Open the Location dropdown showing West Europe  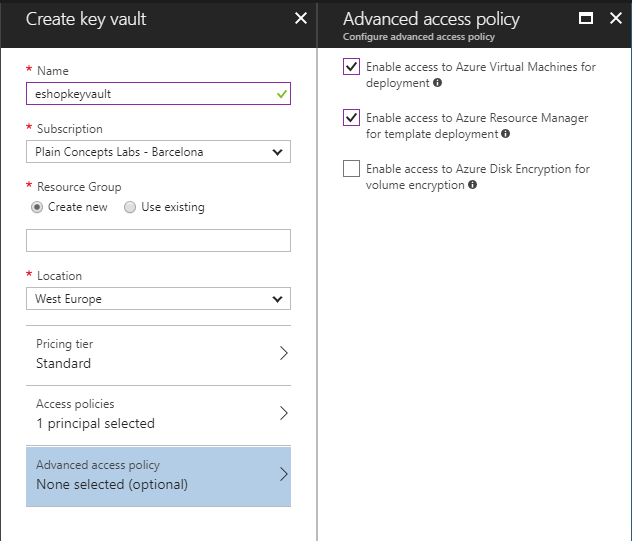158,299
